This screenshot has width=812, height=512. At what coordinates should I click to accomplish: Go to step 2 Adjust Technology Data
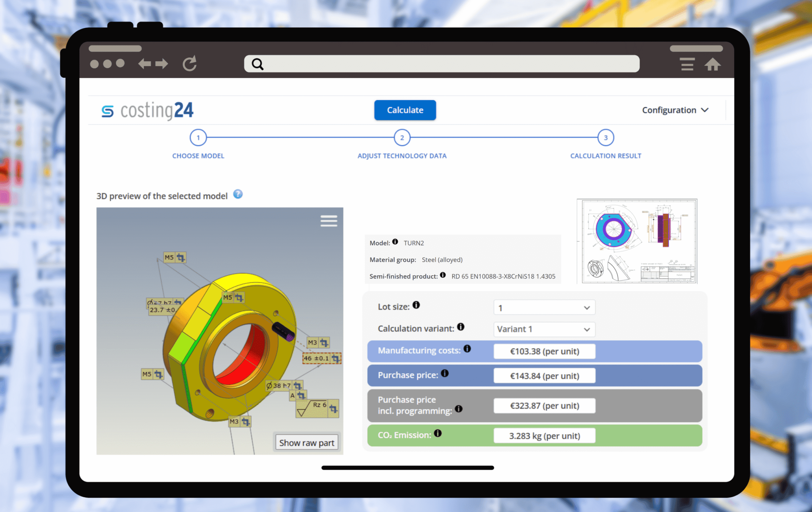tap(402, 138)
